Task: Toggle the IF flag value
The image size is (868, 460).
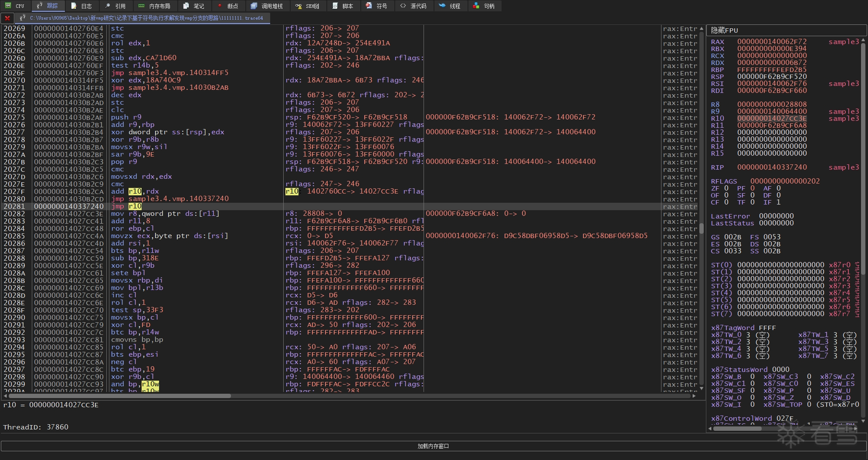Action: [778, 202]
